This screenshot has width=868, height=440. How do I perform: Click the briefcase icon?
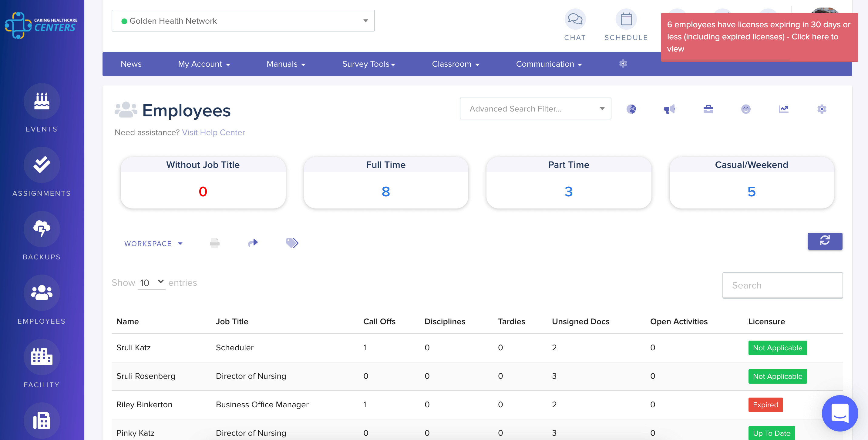pos(708,109)
